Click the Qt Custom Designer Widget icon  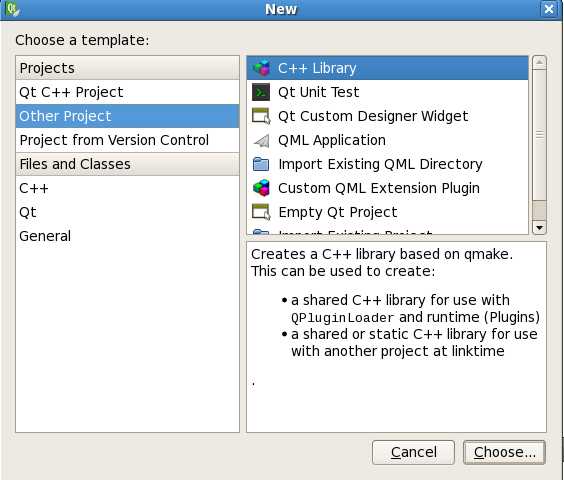(x=261, y=116)
